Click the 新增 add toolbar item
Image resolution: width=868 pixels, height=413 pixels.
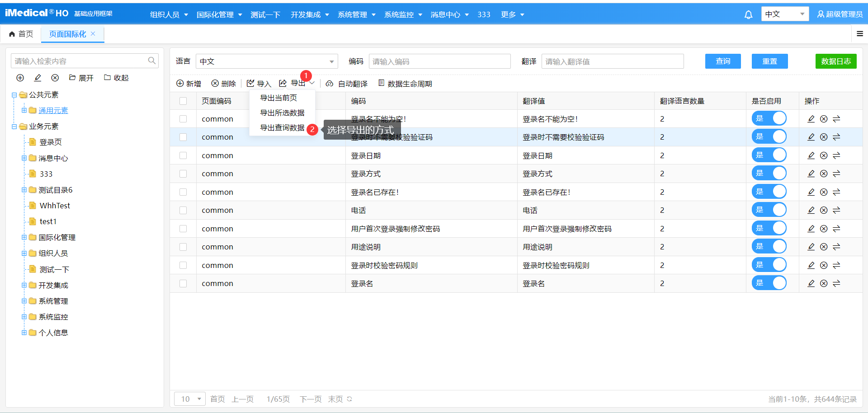[x=189, y=84]
